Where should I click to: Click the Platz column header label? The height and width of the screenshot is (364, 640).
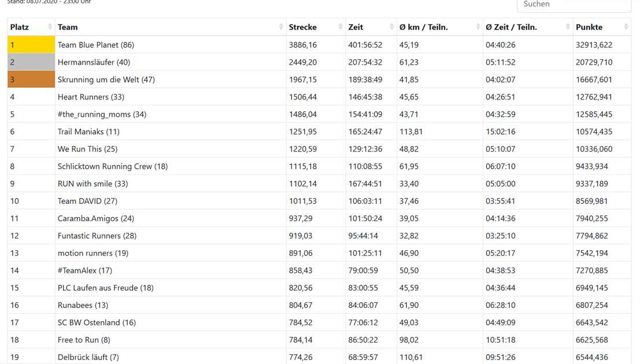tap(19, 27)
